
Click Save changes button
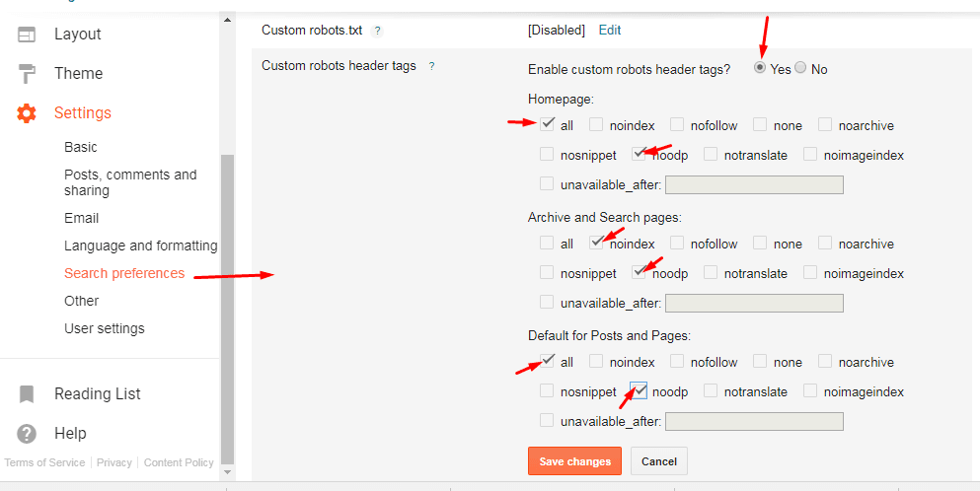point(575,461)
